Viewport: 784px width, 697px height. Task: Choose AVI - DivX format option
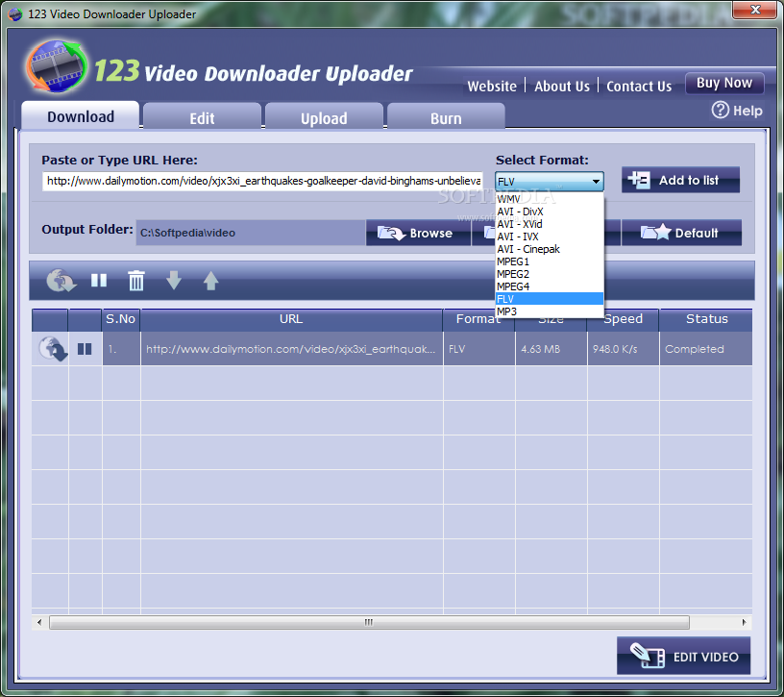click(549, 212)
